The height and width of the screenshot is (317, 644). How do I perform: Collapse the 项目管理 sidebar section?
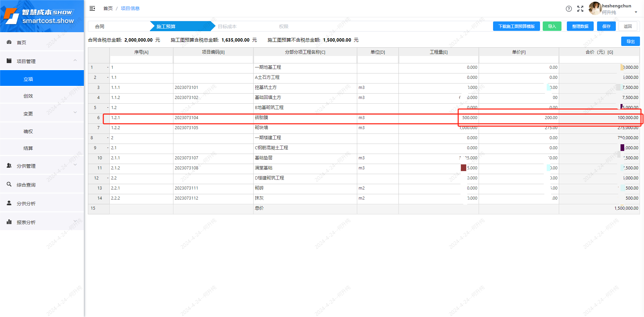pos(75,61)
